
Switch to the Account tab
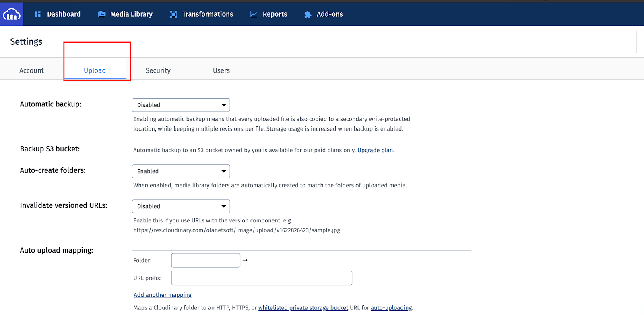click(31, 70)
